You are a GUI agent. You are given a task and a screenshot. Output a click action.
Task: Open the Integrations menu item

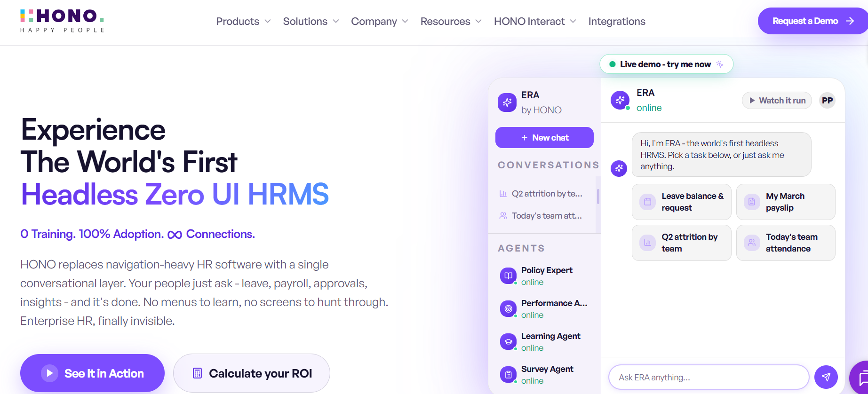coord(617,22)
